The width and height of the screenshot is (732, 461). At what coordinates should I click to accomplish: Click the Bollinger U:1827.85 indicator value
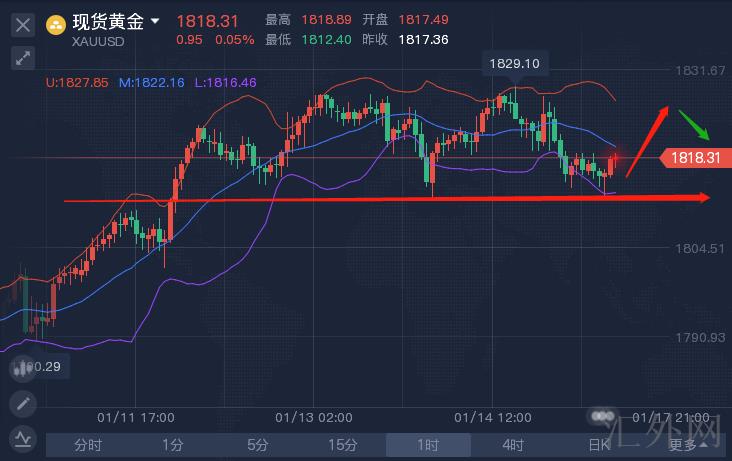[77, 82]
